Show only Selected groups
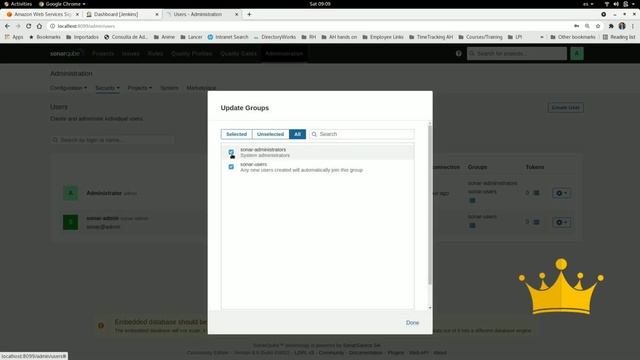The image size is (640, 360). pyautogui.click(x=236, y=134)
